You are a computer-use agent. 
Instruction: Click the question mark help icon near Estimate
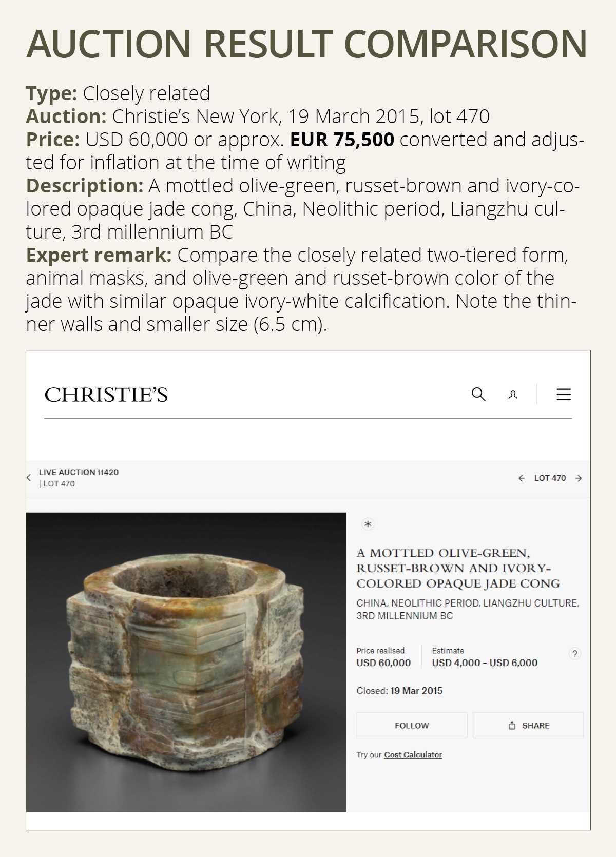tap(574, 654)
